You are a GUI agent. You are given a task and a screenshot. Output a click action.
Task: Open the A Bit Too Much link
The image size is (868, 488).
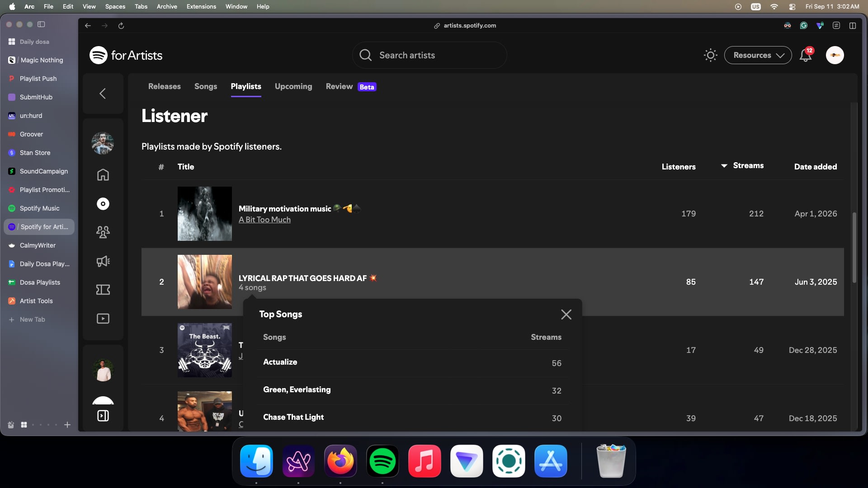click(x=264, y=220)
